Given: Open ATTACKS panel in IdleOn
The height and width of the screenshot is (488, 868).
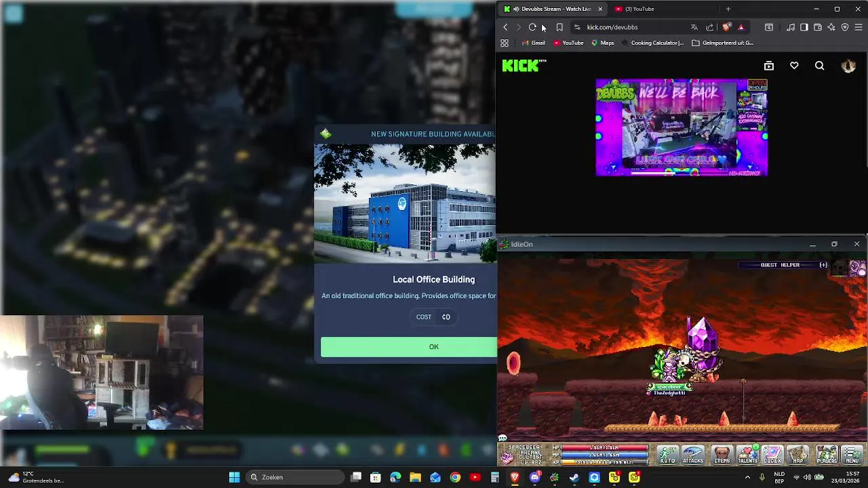Looking at the screenshot, I should [693, 455].
